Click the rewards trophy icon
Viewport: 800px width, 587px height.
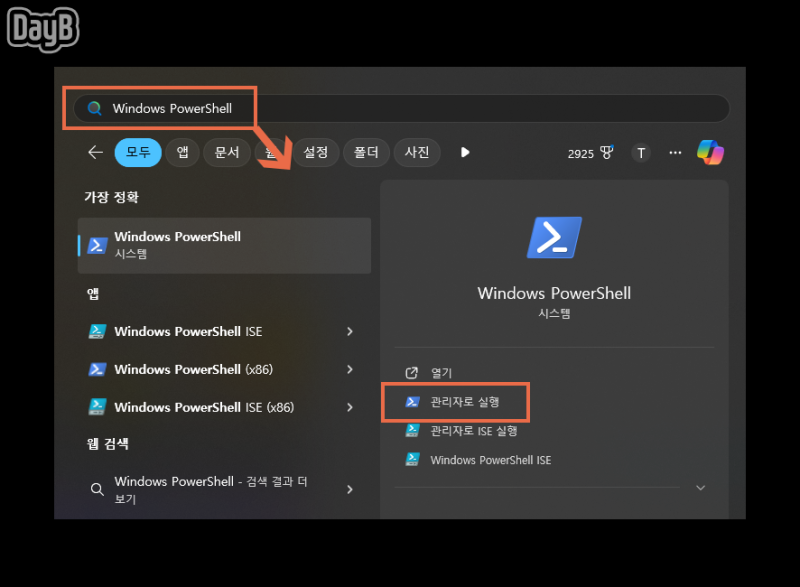607,152
